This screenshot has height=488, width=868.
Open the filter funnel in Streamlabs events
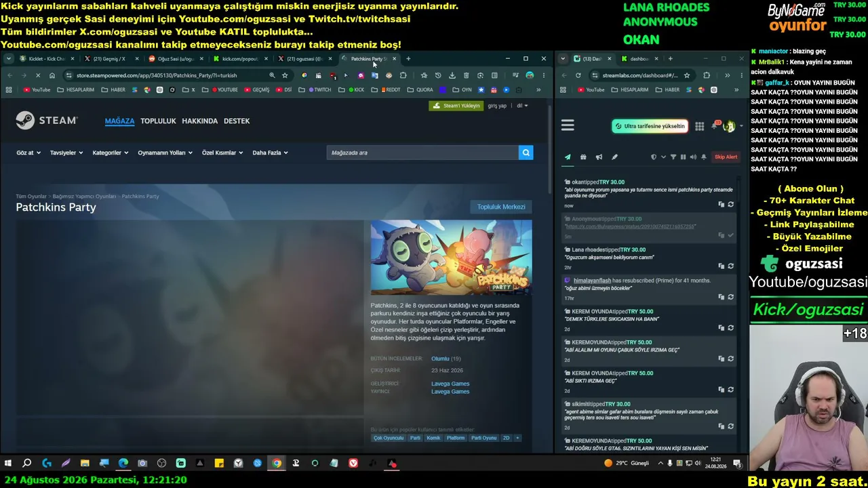click(x=673, y=157)
